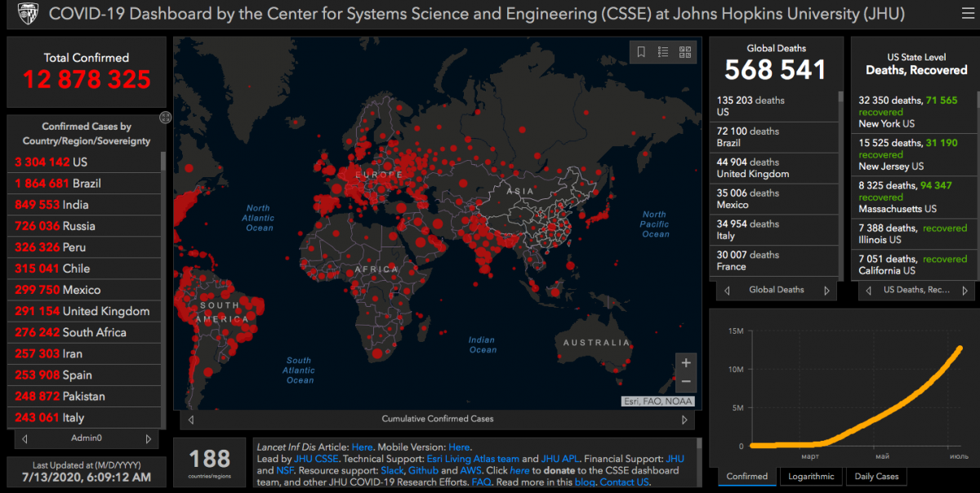The image size is (980, 493).
Task: Click the italic here donate link
Action: (519, 471)
